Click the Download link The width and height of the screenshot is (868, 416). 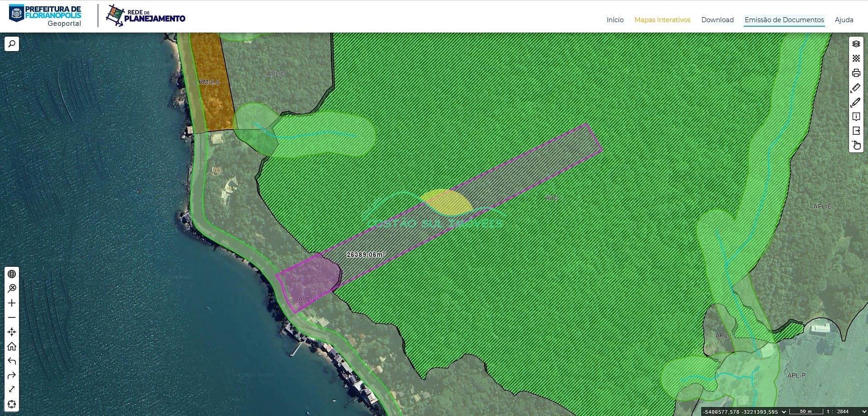(x=717, y=20)
